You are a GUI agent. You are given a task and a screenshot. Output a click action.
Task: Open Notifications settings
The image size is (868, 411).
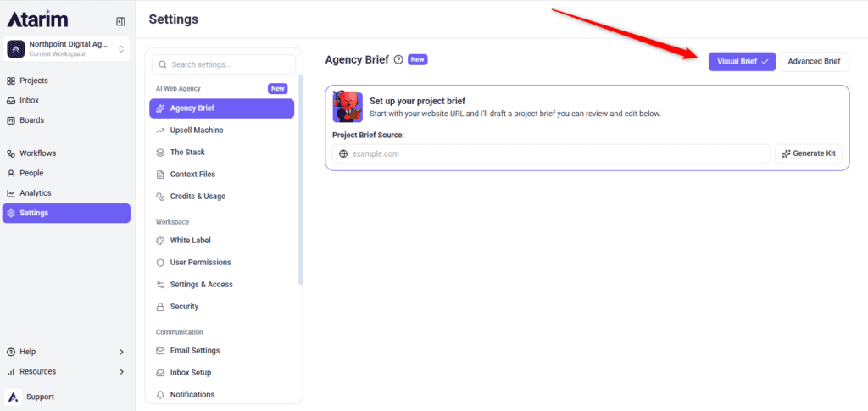[x=221, y=395]
